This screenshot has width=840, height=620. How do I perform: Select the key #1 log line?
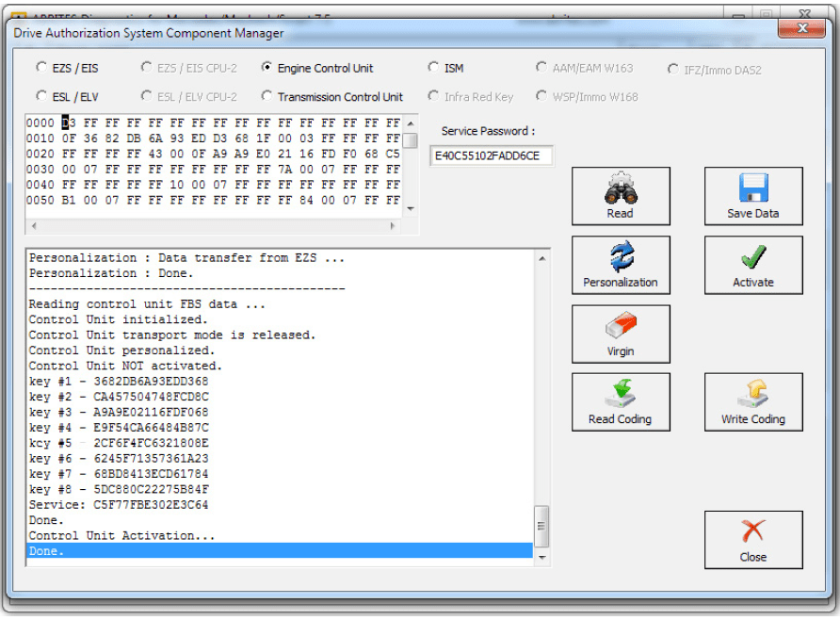pyautogui.click(x=119, y=381)
